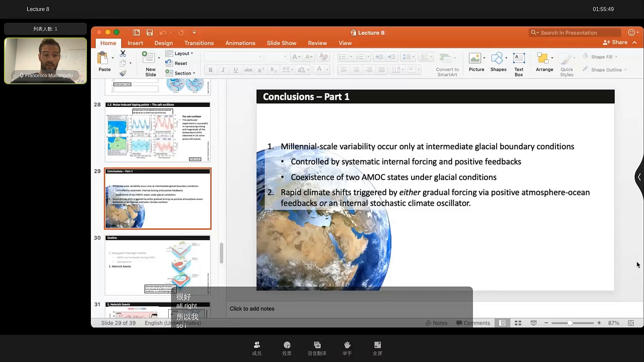Viewport: 644px width, 362px height.
Task: Click the Undo arrow icon
Action: pos(163,33)
